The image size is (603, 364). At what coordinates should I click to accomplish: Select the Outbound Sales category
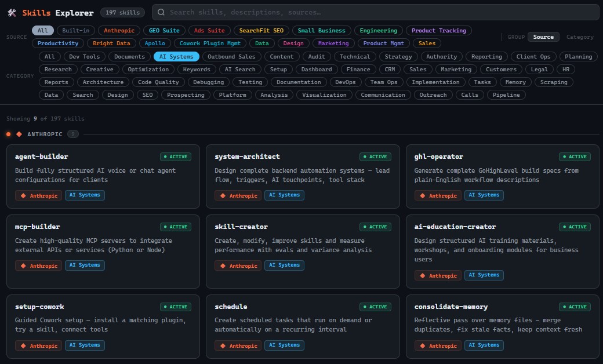(x=231, y=56)
